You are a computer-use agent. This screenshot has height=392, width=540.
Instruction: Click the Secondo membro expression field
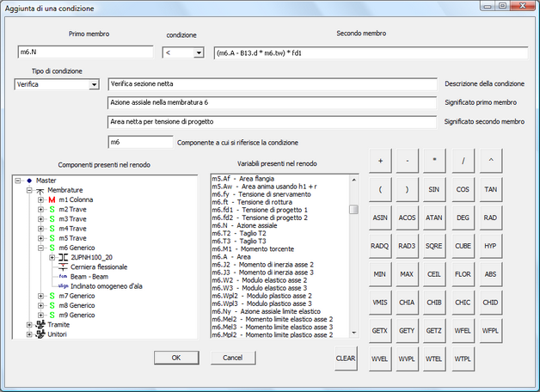click(370, 52)
